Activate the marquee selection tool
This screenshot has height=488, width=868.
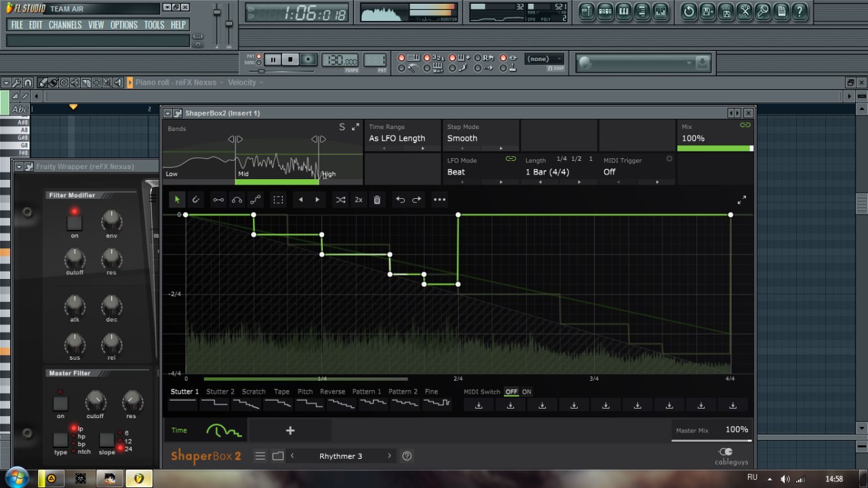tap(278, 200)
